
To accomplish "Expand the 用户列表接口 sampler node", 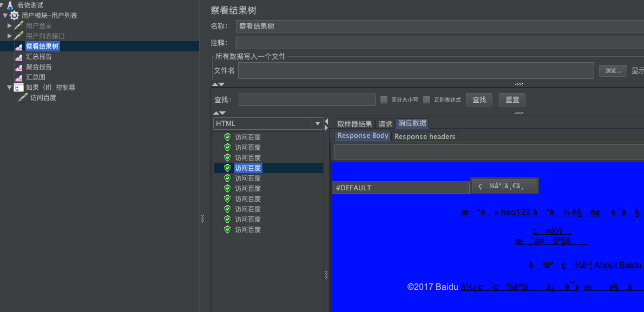I will (x=10, y=36).
